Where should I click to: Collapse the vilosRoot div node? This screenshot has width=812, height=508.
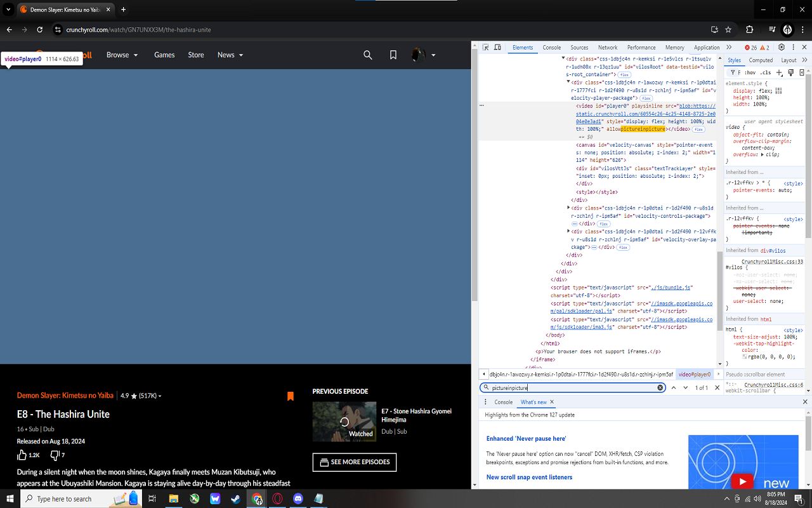[x=563, y=58]
